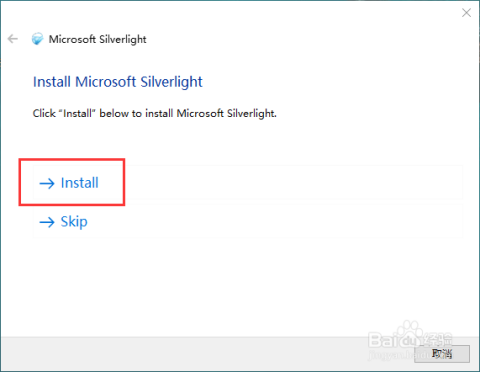Screen dimensions: 480x372
Task: Click the back arrow in the header
Action: (13, 39)
